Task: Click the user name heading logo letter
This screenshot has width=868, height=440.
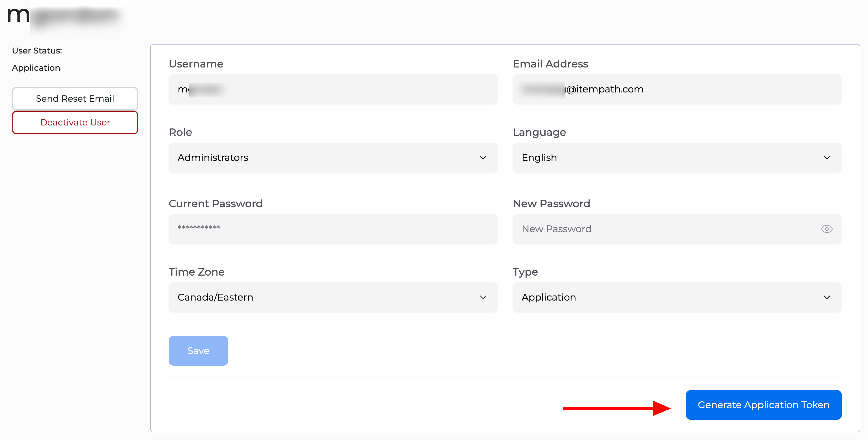Action: [x=18, y=15]
